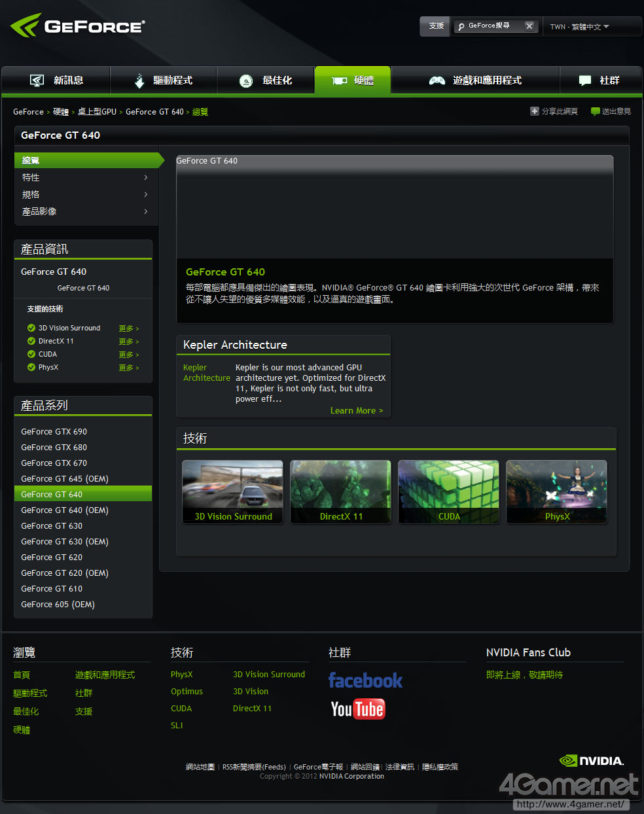Click 更多 next to CUDA
The width and height of the screenshot is (644, 814).
(128, 355)
